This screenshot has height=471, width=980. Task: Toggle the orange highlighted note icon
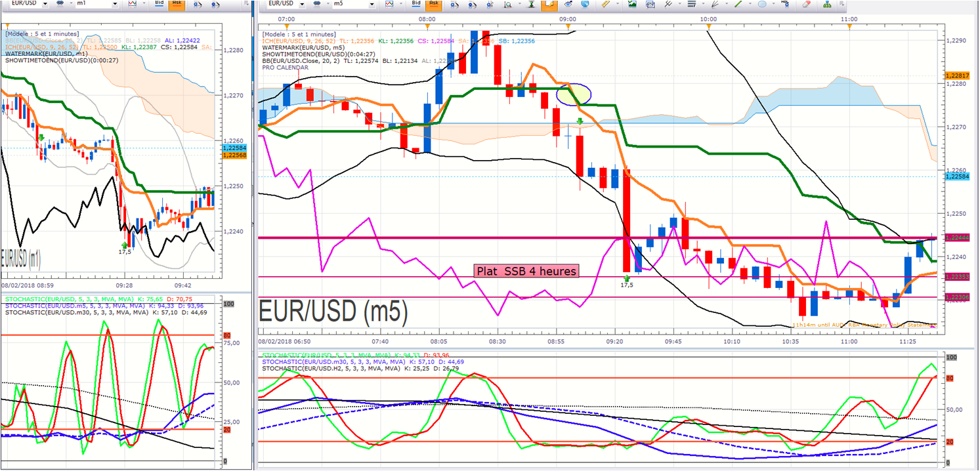[x=549, y=4]
